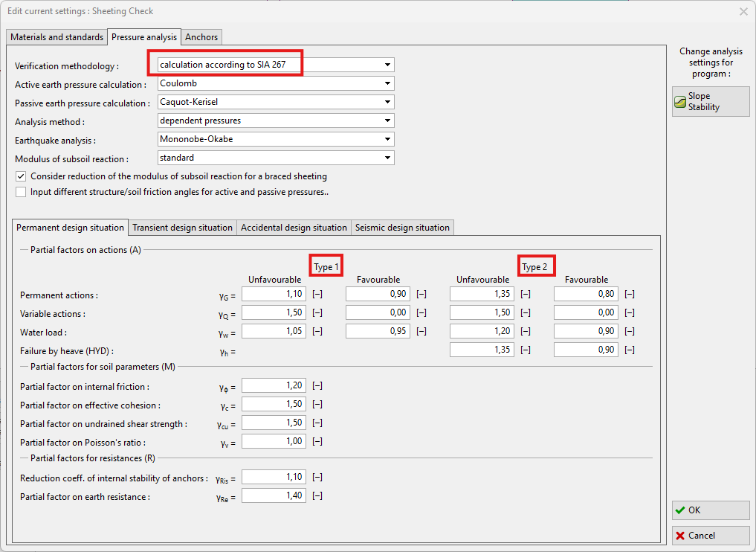Open the Verification methodology dropdown
The height and width of the screenshot is (552, 756).
[387, 65]
